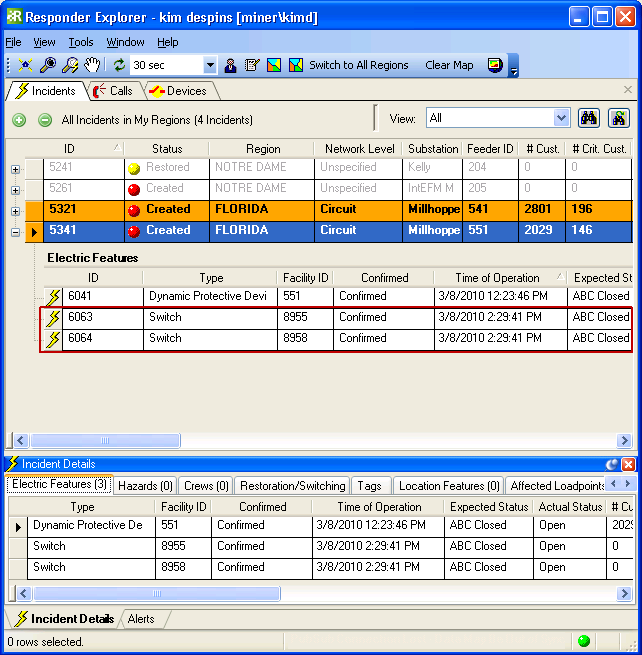This screenshot has width=642, height=655.
Task: Click Switch to All Regions
Action: tap(358, 65)
